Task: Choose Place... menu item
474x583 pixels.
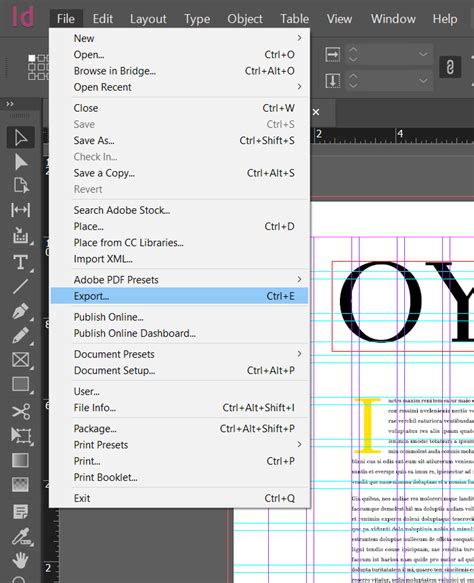Action: point(180,226)
